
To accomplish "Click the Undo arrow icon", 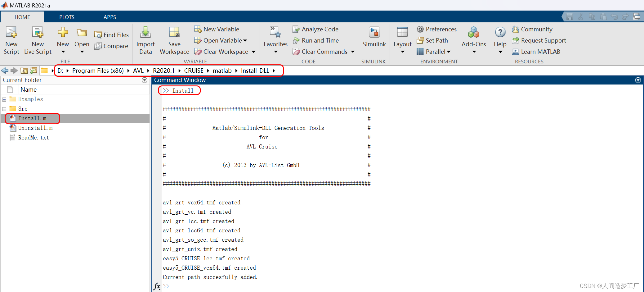I will (614, 17).
